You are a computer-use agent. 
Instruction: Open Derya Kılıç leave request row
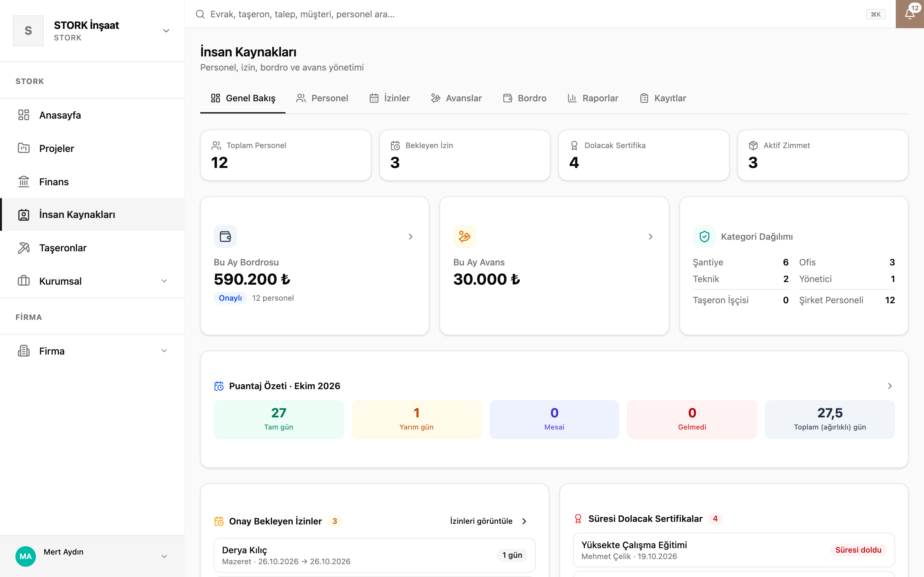coord(374,555)
